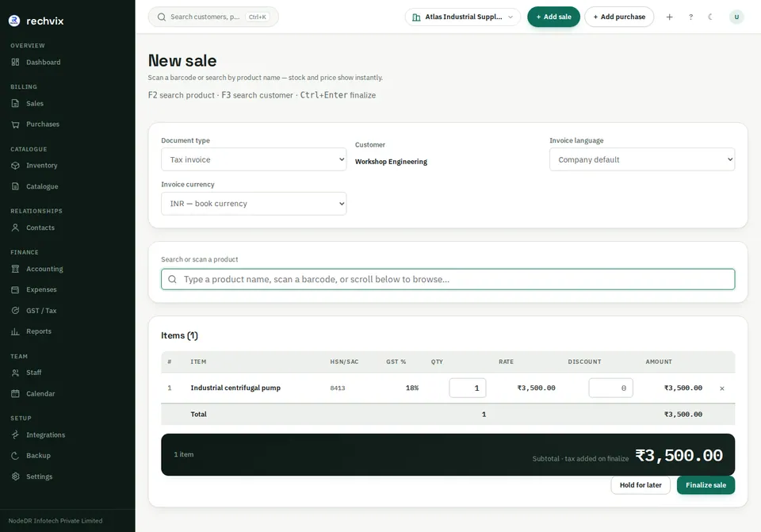Viewport: 761px width, 532px height.
Task: Click the rate ₹3,500.00 in pump row
Action: tap(536, 388)
